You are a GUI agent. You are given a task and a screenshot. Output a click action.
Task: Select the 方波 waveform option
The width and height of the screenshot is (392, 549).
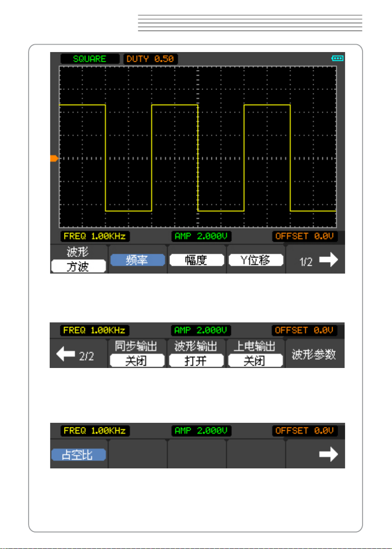[x=78, y=267]
